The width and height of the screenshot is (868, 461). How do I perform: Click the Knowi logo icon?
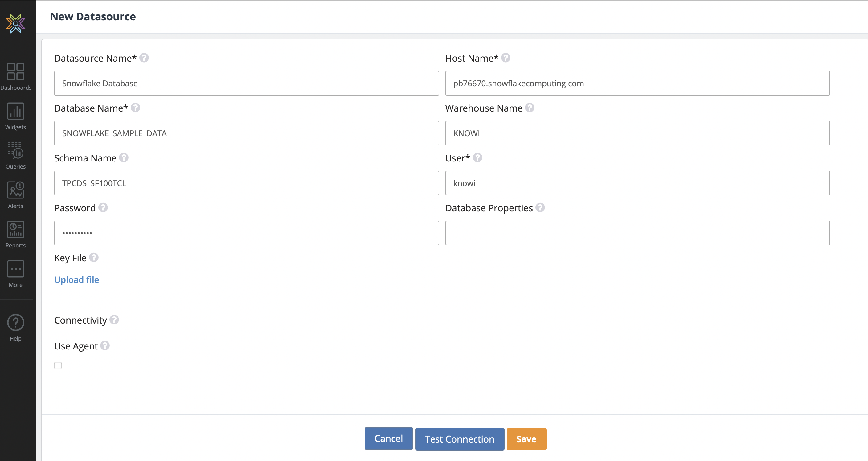coord(15,23)
